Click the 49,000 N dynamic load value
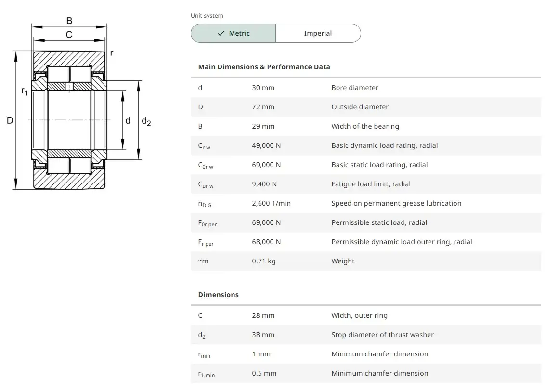The height and width of the screenshot is (392, 546). click(266, 145)
